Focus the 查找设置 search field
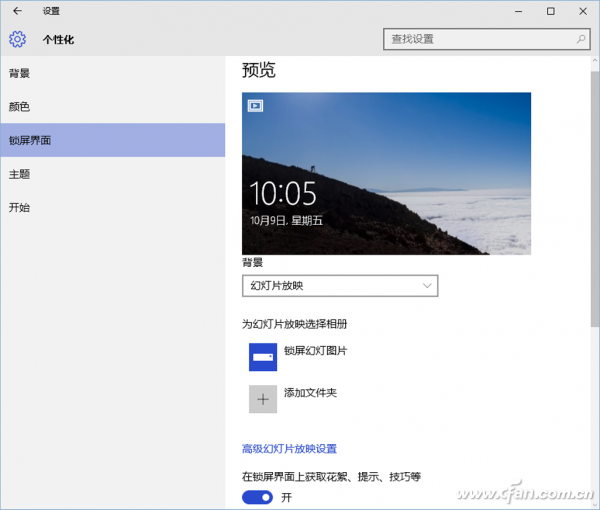Image resolution: width=600 pixels, height=510 pixels. (487, 39)
